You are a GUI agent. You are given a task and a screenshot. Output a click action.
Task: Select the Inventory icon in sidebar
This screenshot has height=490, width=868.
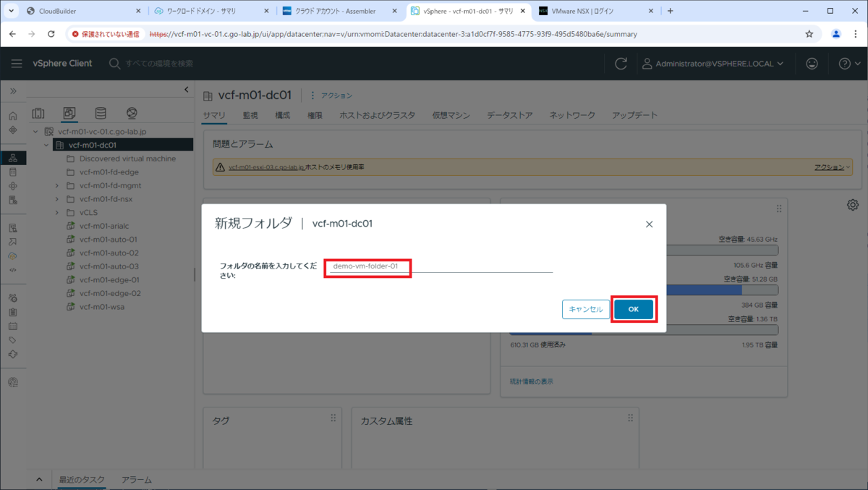click(13, 159)
